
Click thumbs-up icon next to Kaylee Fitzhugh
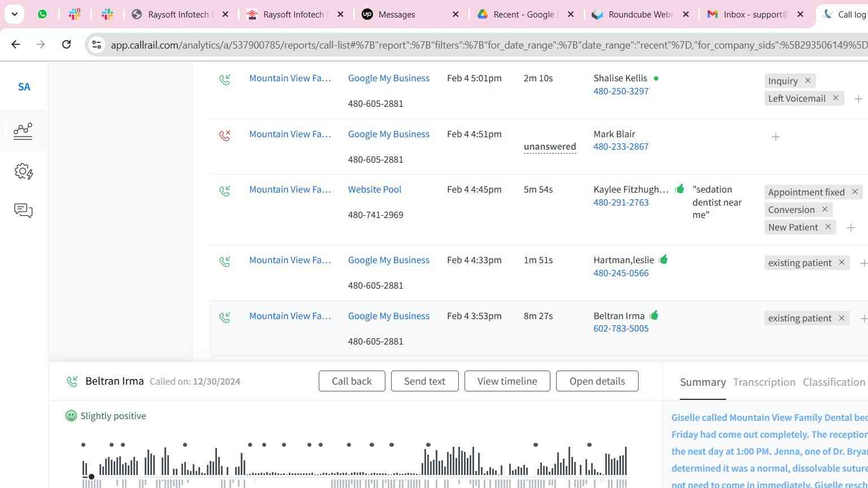click(x=679, y=189)
